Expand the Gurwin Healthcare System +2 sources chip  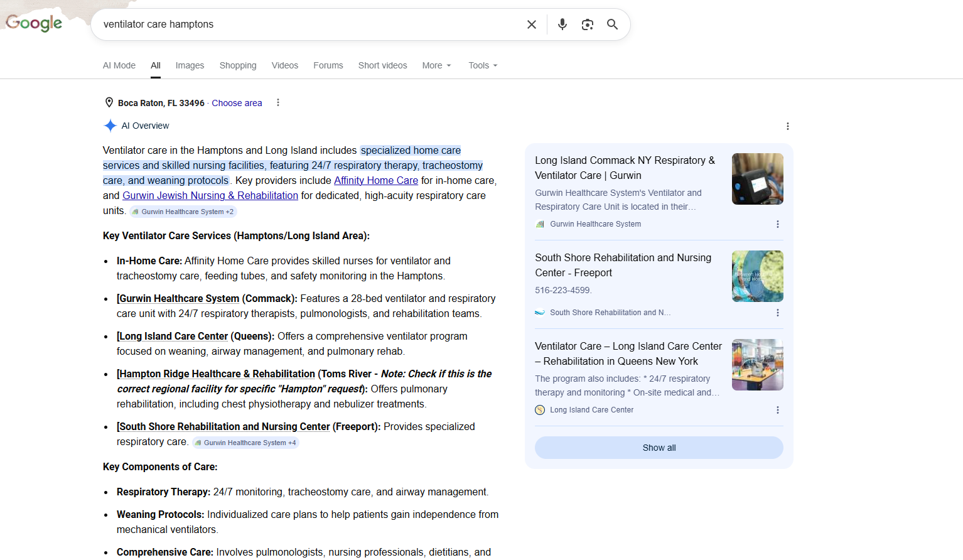[183, 212]
